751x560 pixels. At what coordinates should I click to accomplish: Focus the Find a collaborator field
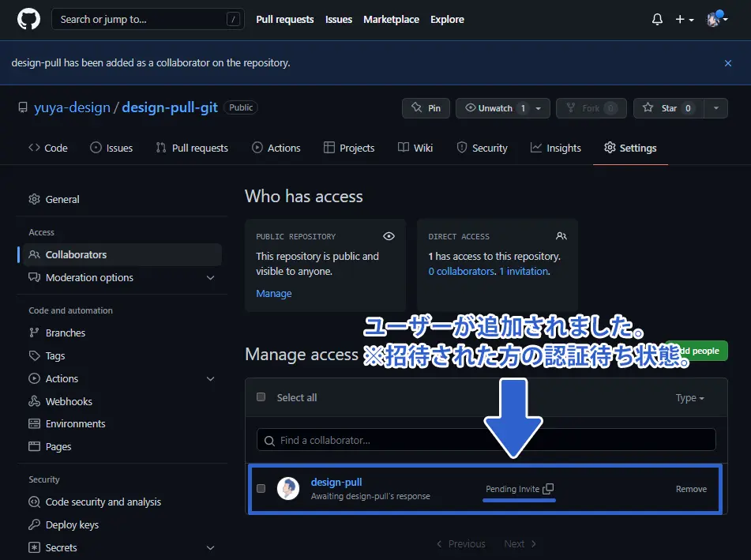coord(486,440)
